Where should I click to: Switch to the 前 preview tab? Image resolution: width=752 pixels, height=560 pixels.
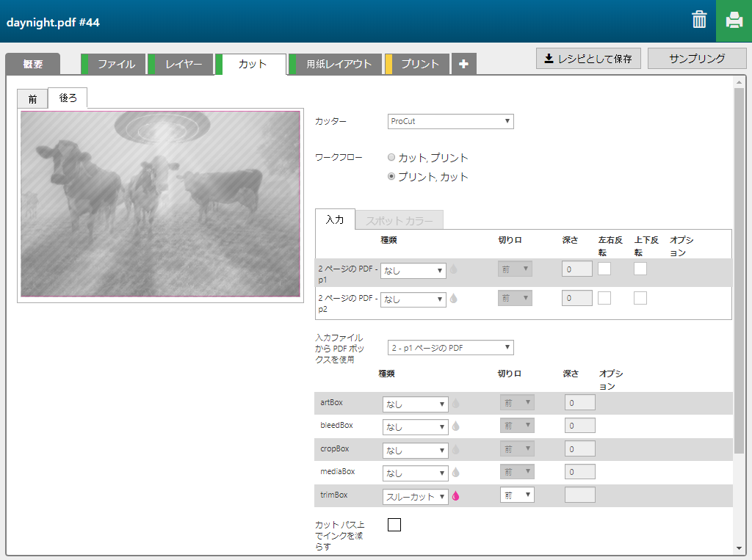click(32, 99)
